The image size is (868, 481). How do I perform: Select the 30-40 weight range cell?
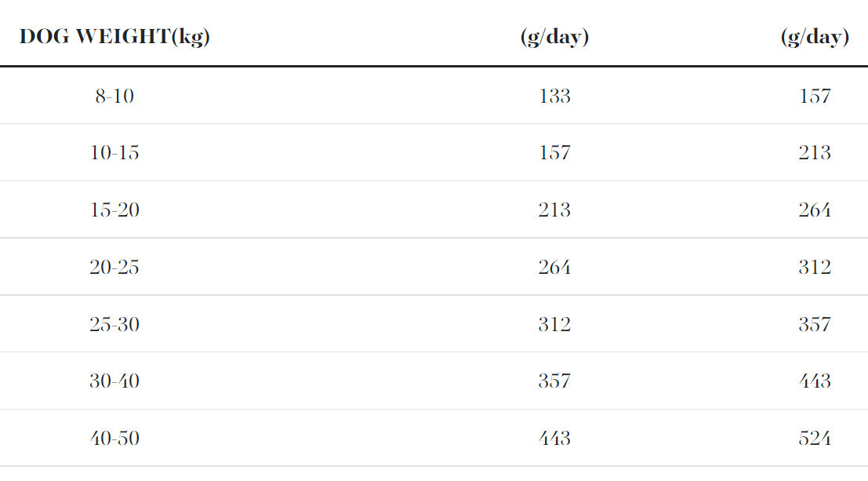tap(114, 381)
